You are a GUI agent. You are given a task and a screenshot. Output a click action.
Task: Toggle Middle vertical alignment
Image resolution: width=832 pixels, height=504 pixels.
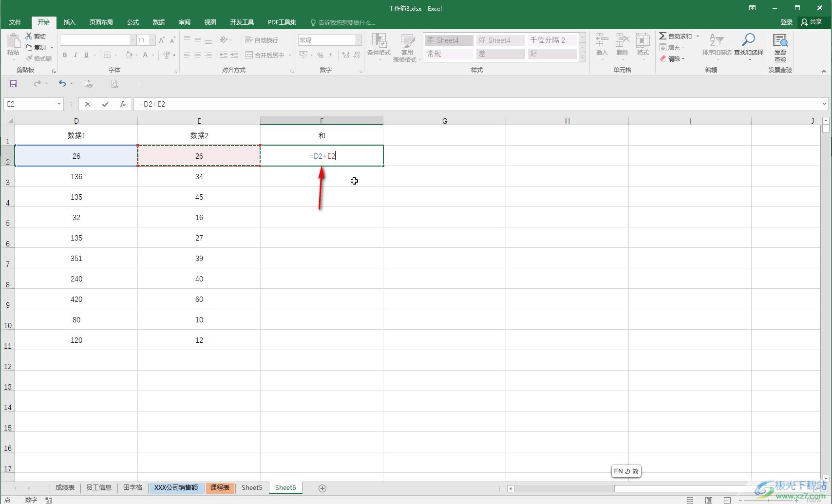click(198, 40)
